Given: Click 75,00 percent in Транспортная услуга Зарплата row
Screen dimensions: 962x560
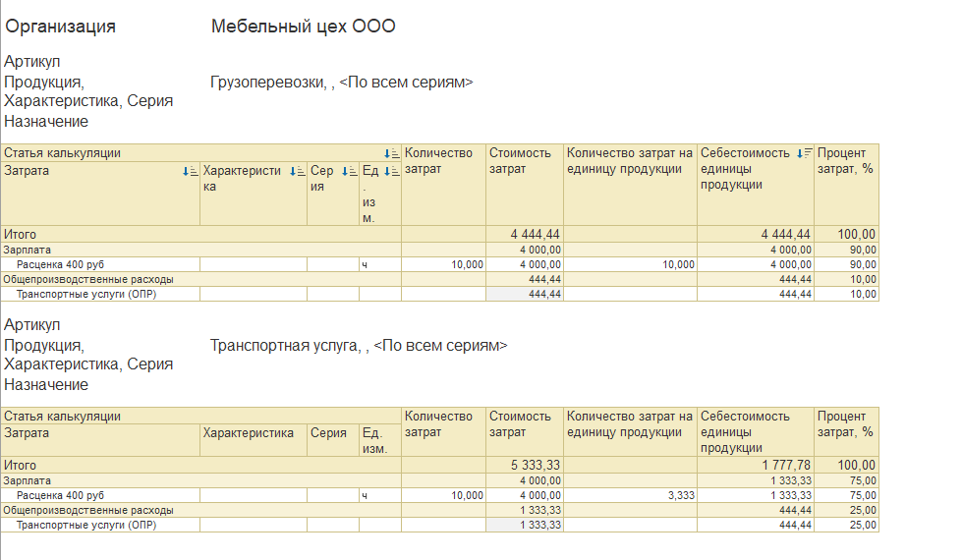Looking at the screenshot, I should pos(863,480).
